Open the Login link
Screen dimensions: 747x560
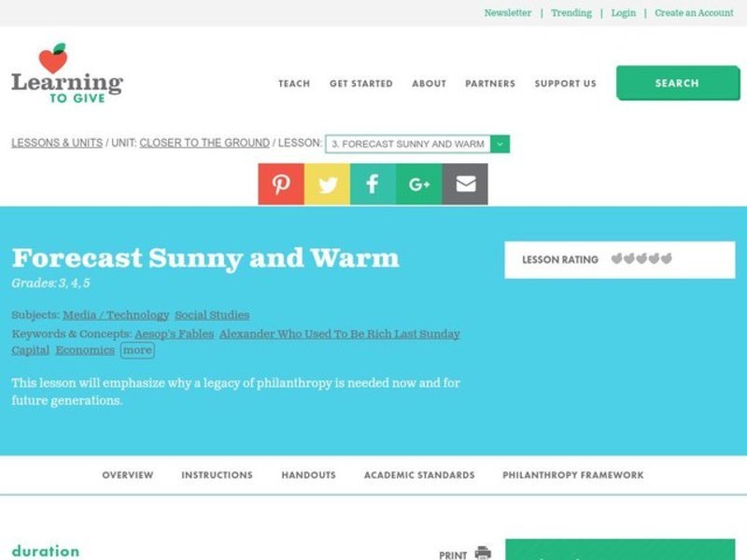coord(623,13)
